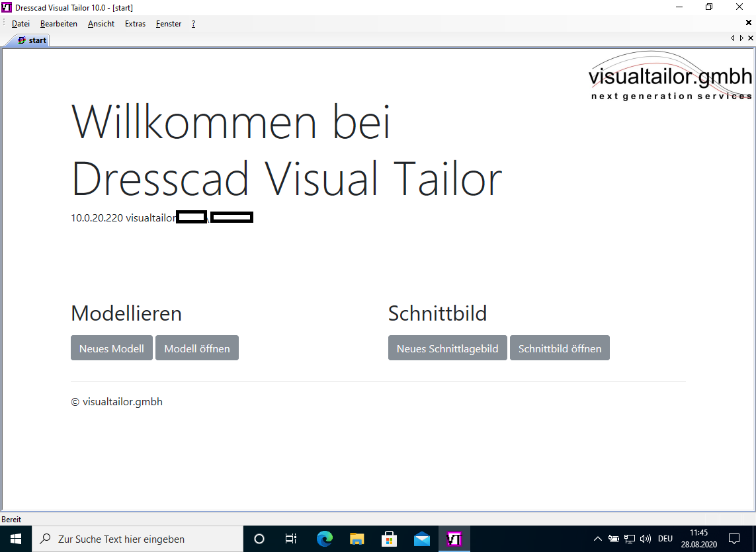Open the Fenster menu

[169, 24]
